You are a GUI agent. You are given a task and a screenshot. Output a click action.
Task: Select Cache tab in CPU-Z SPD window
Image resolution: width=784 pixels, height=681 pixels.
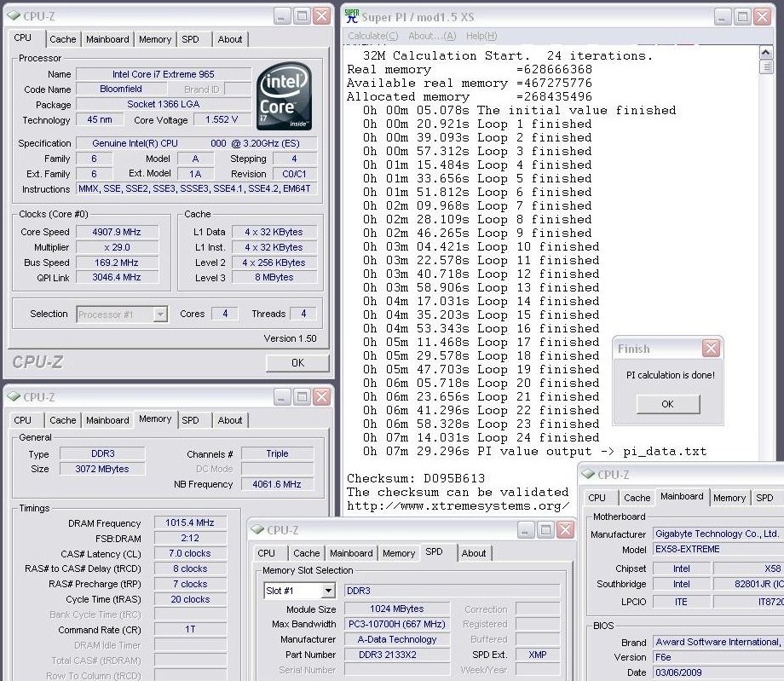307,553
